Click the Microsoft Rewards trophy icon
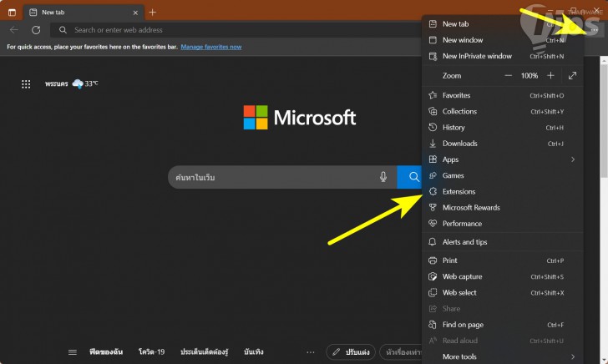 tap(433, 207)
